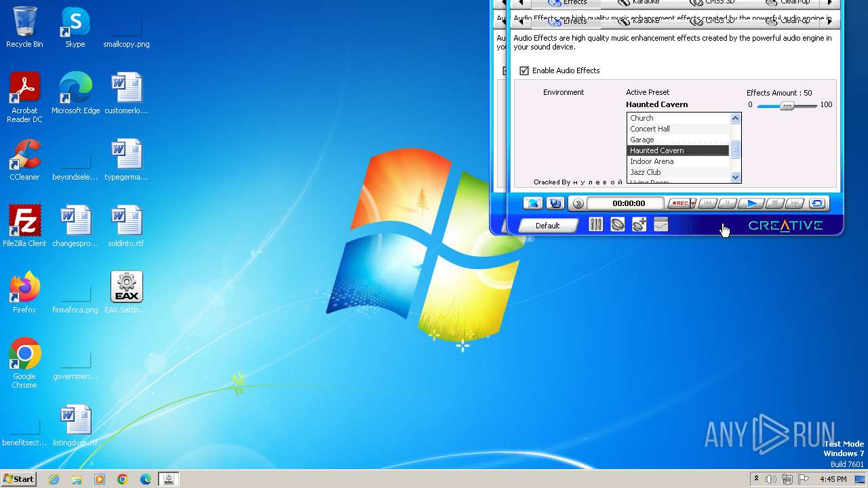Click the first blue icon left of the timer
Image resolution: width=868 pixels, height=488 pixels.
533,203
